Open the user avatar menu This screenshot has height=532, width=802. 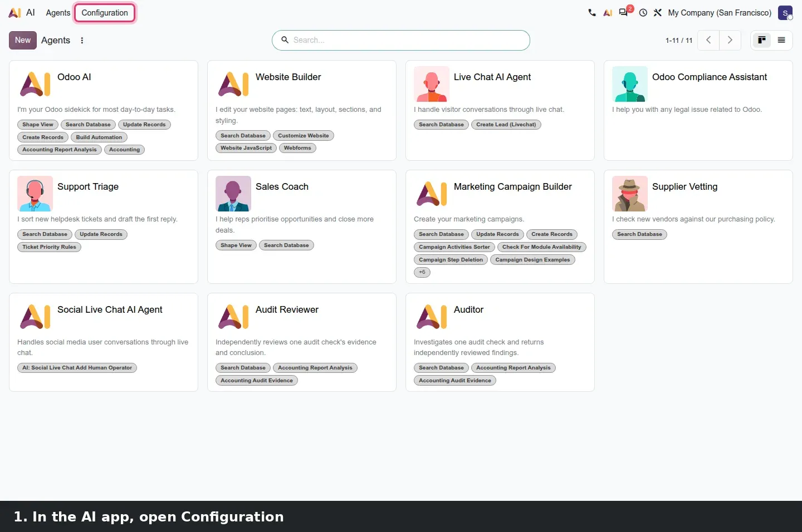click(x=785, y=12)
